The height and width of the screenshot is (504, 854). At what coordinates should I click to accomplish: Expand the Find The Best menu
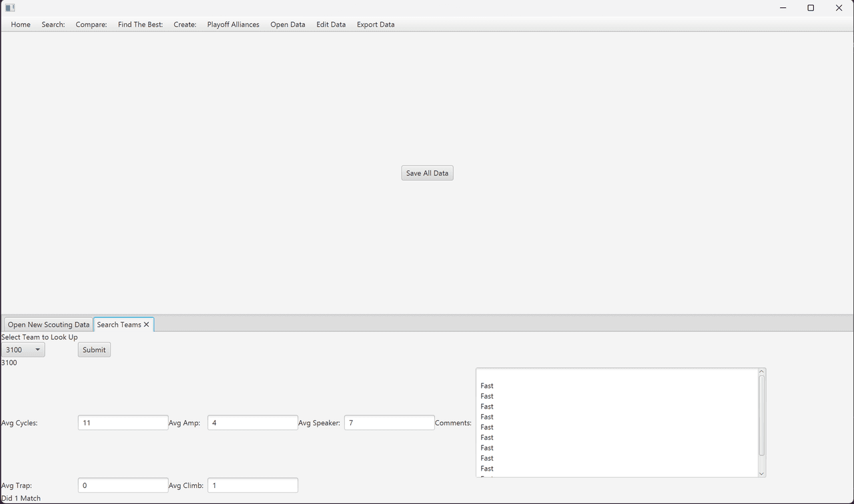point(140,25)
